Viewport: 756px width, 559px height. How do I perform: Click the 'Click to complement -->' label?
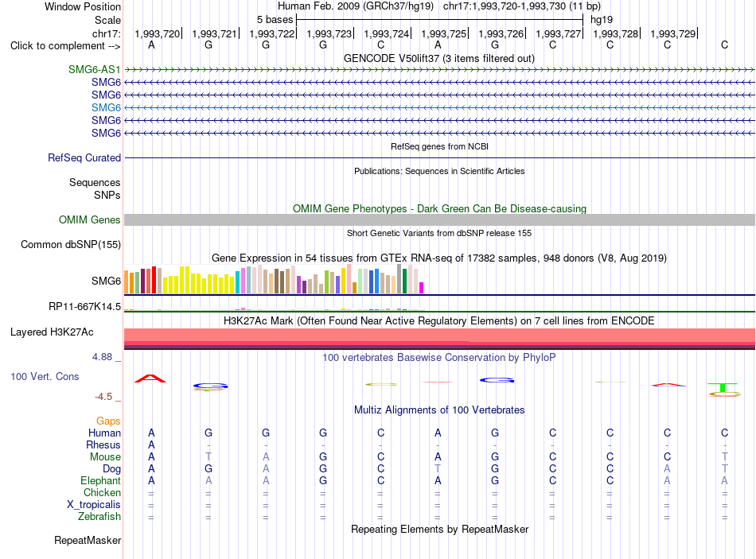point(65,46)
